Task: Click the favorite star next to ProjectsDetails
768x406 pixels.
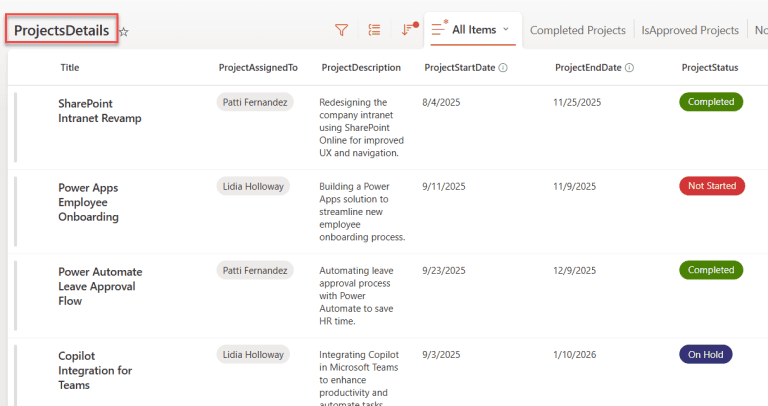Action: coord(124,32)
